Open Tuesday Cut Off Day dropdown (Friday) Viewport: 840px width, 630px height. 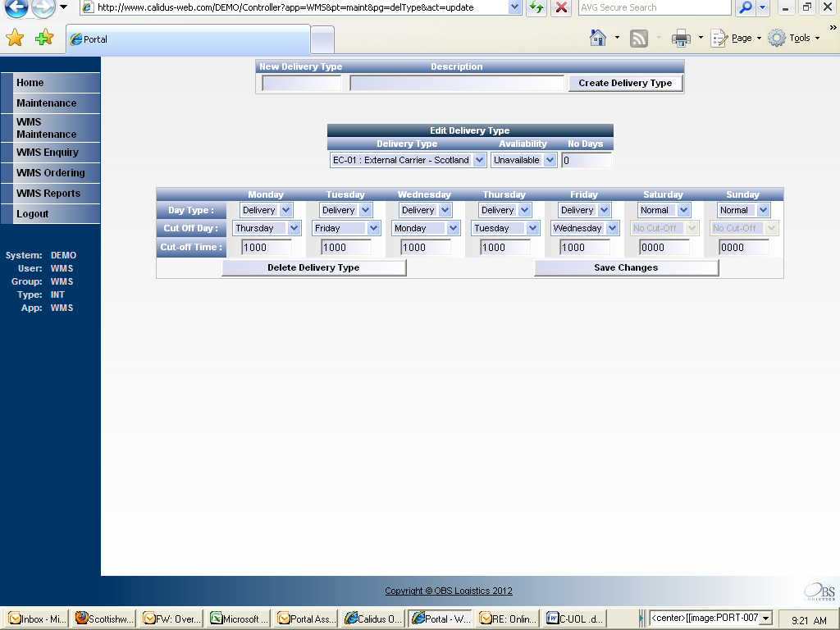point(346,228)
